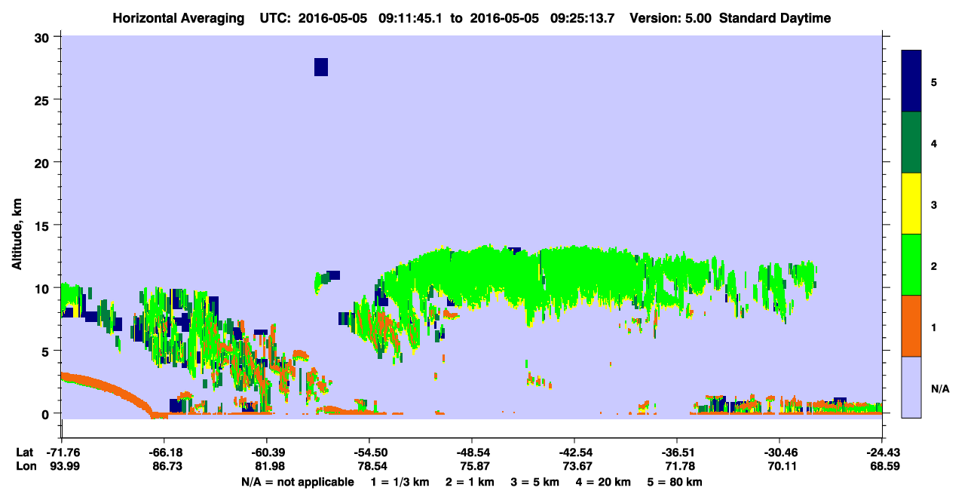Click the lavender N/A colorbar segment
This screenshot has width=980, height=503.
[x=911, y=387]
